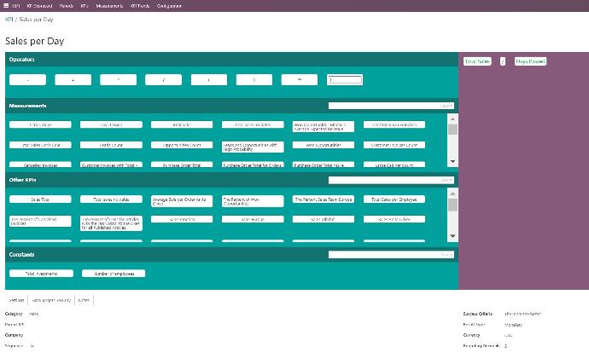589x364 pixels.
Task: Open the KPI Scorecard menu
Action: pos(39,6)
